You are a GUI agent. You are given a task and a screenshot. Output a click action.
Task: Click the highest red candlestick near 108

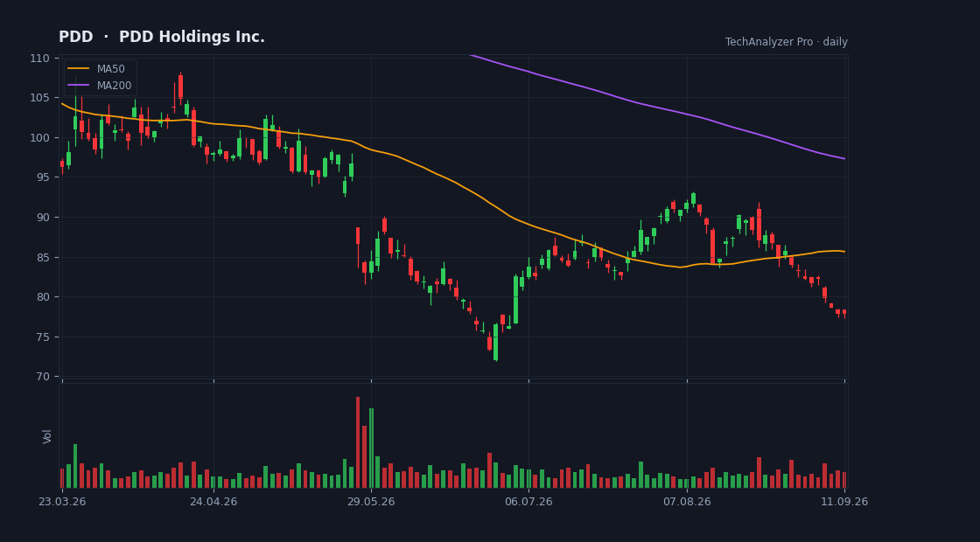pyautogui.click(x=180, y=87)
